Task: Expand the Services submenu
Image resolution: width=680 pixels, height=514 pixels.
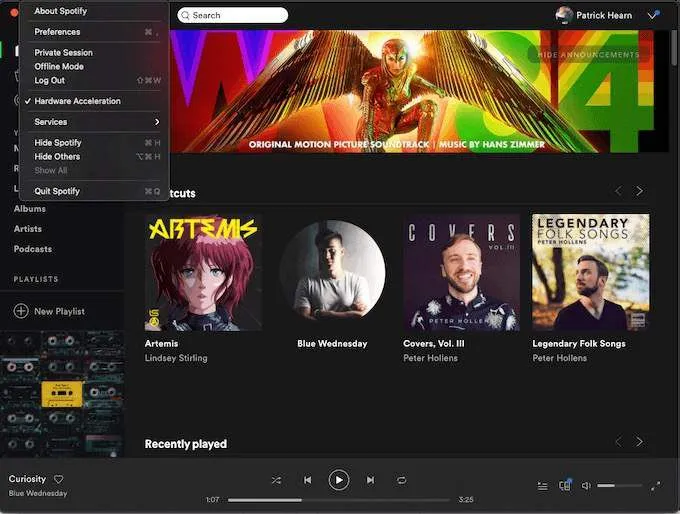Action: (94, 122)
